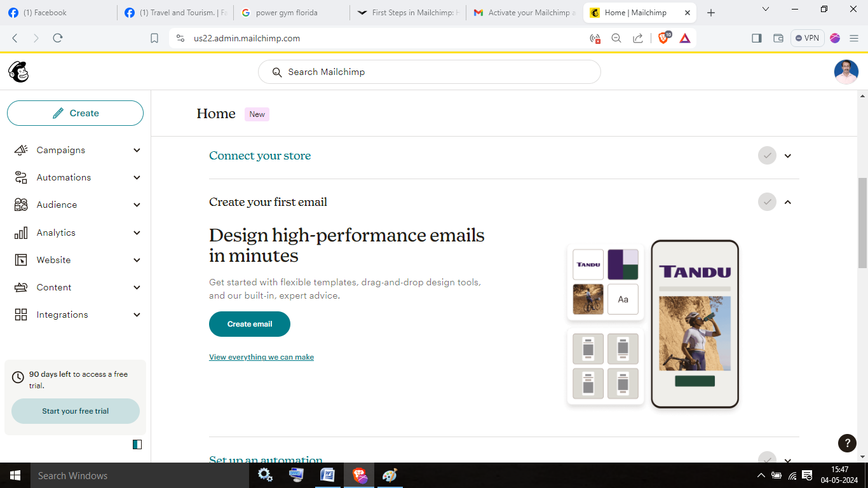Expand the Analytics menu chevron

pyautogui.click(x=137, y=233)
